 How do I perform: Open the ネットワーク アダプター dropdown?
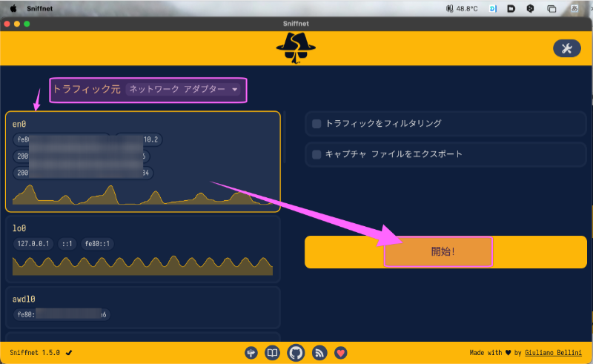[x=183, y=89]
